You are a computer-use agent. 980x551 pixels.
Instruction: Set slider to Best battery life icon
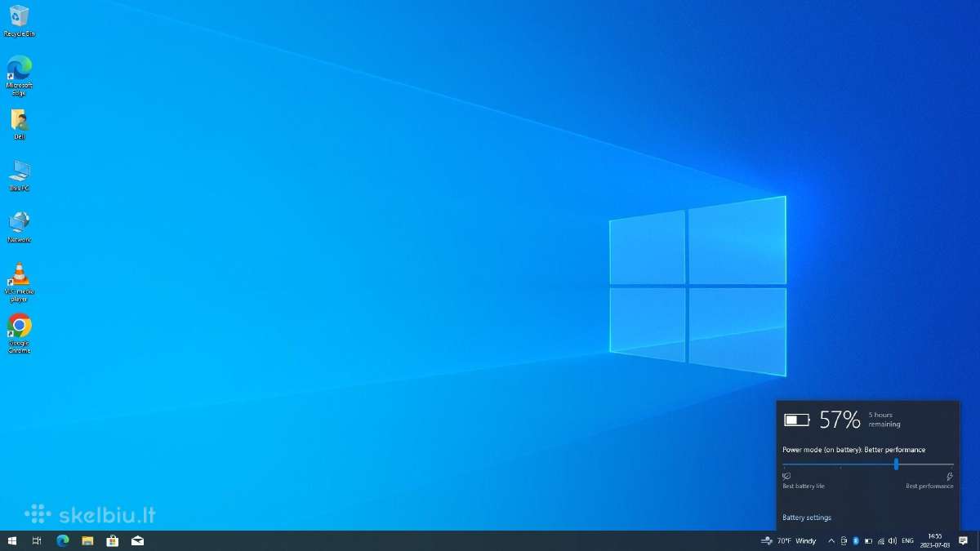point(786,476)
